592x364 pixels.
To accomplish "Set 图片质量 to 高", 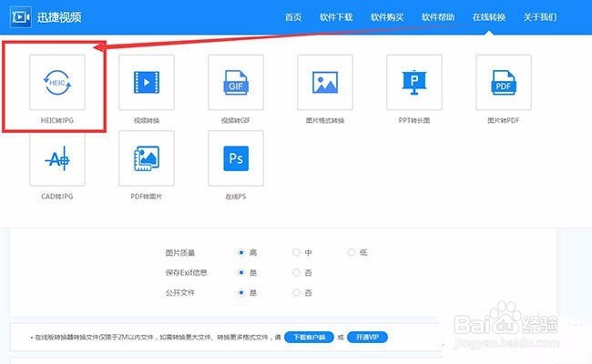I will point(241,252).
